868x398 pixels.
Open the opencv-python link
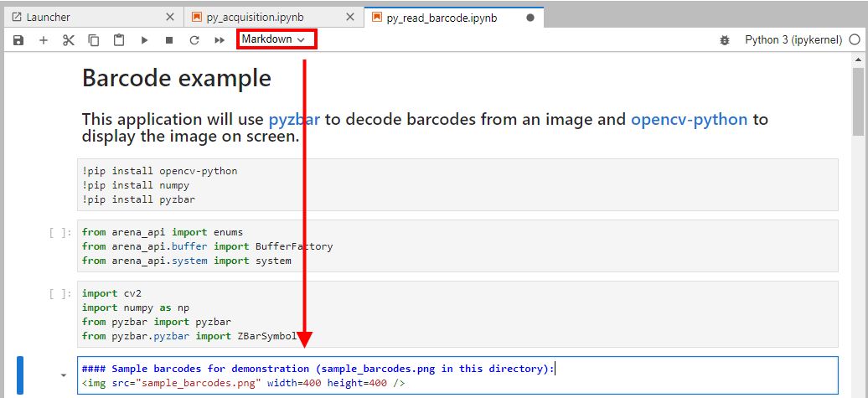[x=689, y=119]
